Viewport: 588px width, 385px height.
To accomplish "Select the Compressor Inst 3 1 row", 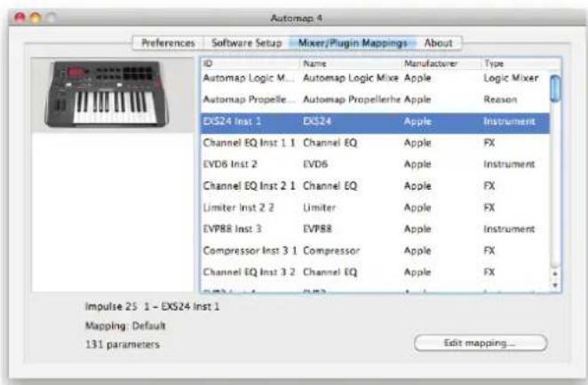I will pos(375,251).
